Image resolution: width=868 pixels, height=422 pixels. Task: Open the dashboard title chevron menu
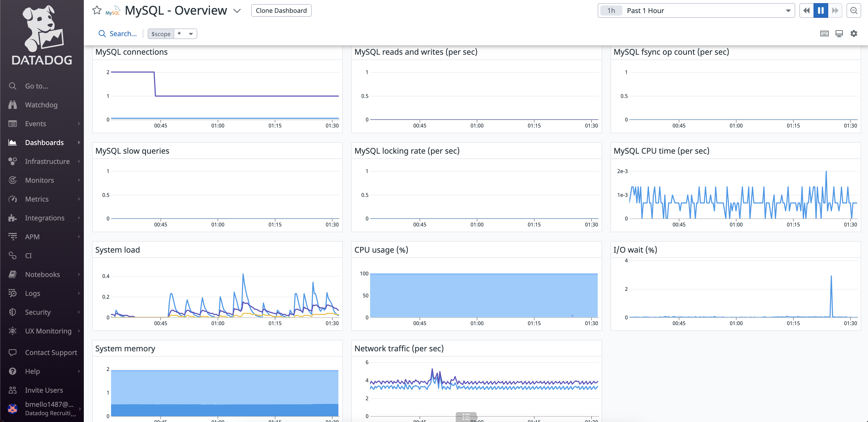(237, 11)
